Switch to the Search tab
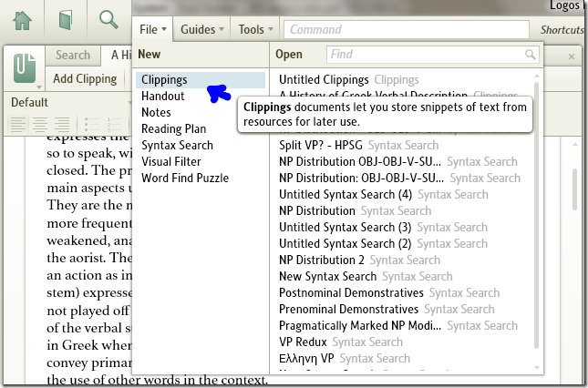588x388 pixels. pos(73,56)
